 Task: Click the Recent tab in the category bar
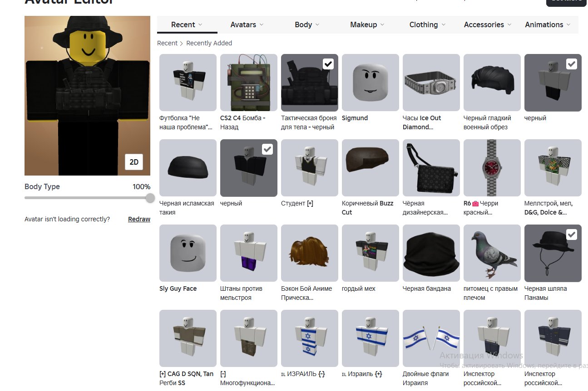coord(187,25)
